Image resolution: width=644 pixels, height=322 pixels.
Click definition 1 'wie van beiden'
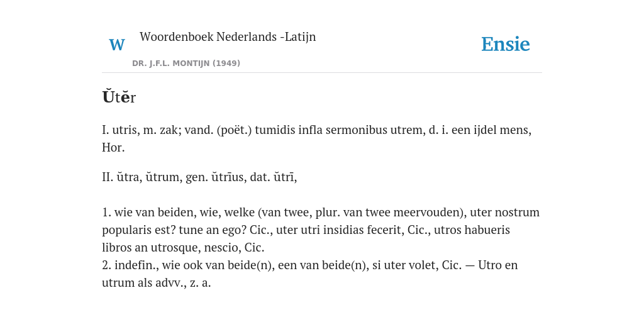pyautogui.click(x=321, y=230)
